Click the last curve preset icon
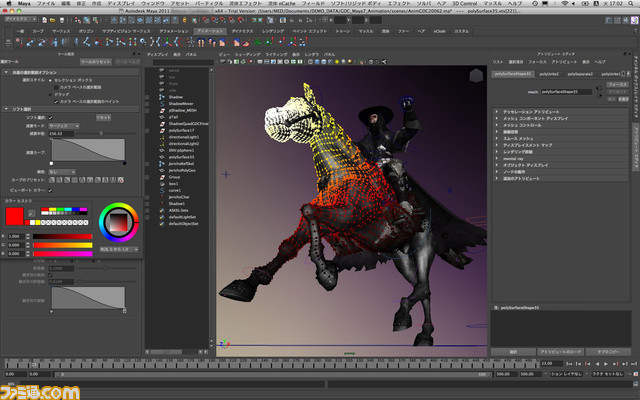The width and height of the screenshot is (640, 400). 121,180
